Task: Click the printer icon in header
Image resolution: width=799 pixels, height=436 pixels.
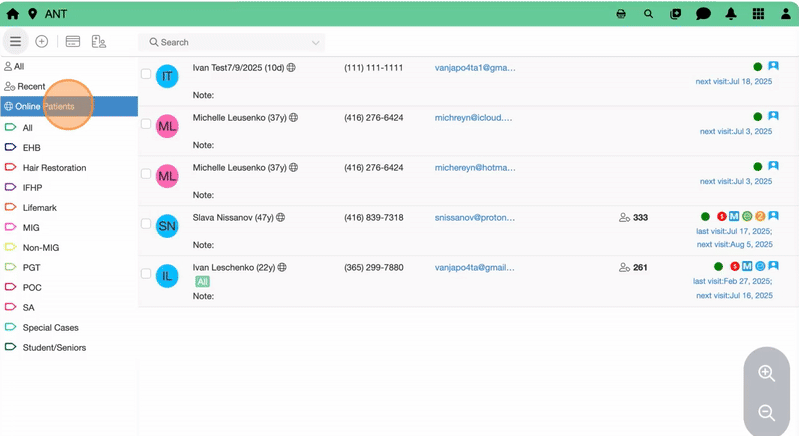Action: pyautogui.click(x=621, y=14)
